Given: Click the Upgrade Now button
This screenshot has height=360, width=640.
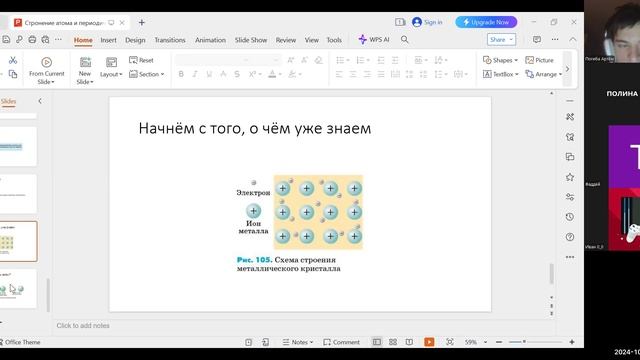Looking at the screenshot, I should (x=486, y=22).
